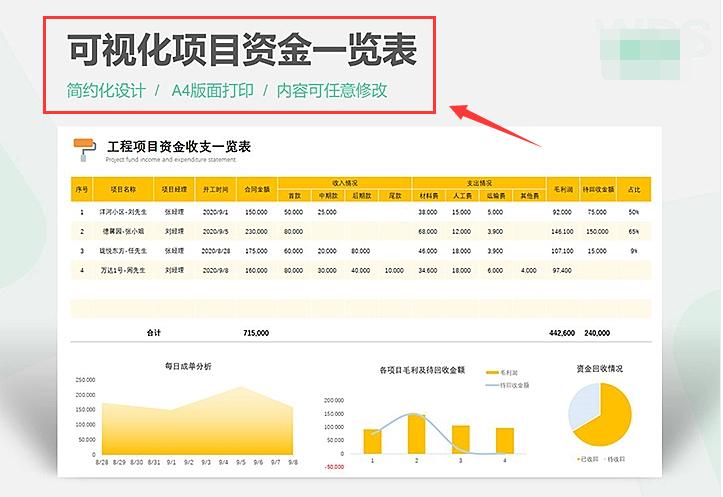Click the start date 2020/9/5
The height and width of the screenshot is (497, 723).
point(215,231)
